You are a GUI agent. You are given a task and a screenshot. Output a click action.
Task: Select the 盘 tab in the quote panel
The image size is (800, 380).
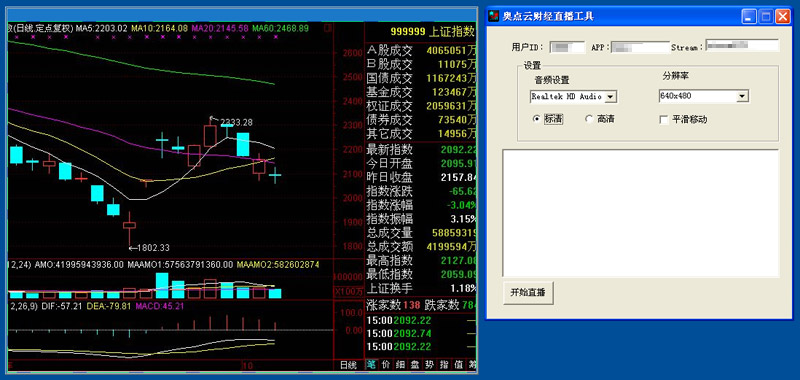point(415,365)
